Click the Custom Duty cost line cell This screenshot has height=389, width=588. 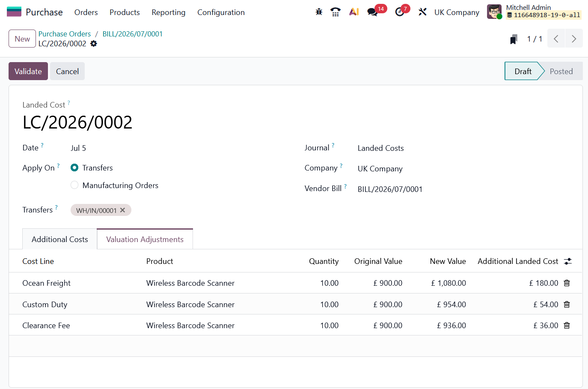tap(45, 305)
